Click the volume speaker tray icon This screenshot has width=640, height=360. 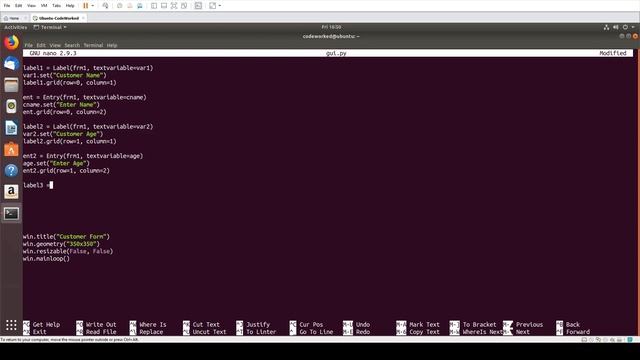616,27
